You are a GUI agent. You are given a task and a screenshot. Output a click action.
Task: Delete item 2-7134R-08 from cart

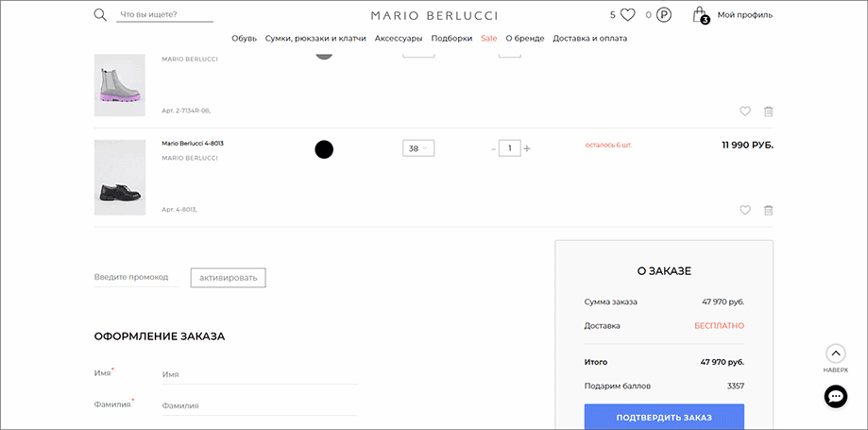point(769,112)
